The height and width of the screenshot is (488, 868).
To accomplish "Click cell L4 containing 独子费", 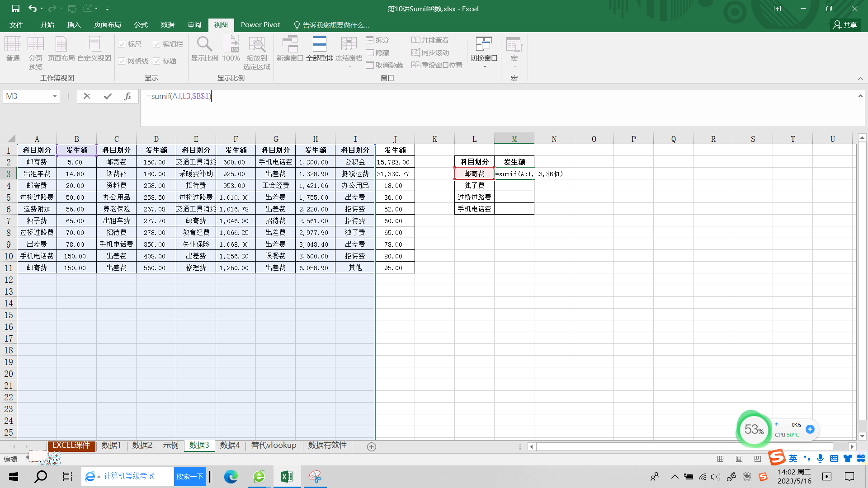I will (474, 185).
